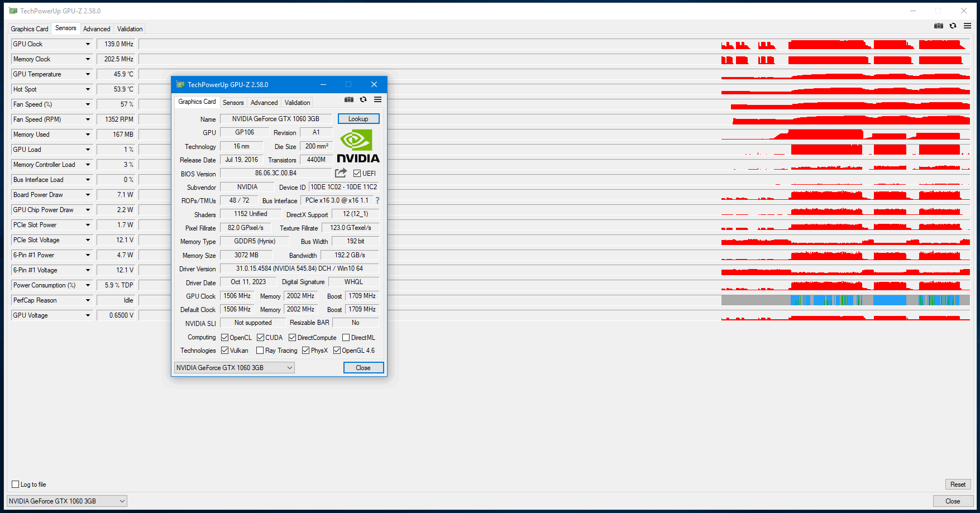980x513 pixels.
Task: Click the BIOS Version field 86.06.3C.00.B4
Action: [276, 173]
